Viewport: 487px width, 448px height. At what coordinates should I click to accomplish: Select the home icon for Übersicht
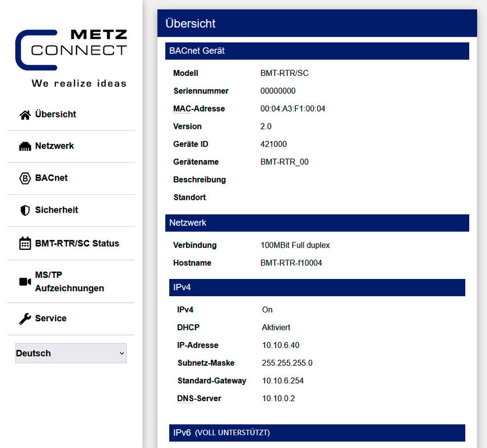tap(25, 114)
